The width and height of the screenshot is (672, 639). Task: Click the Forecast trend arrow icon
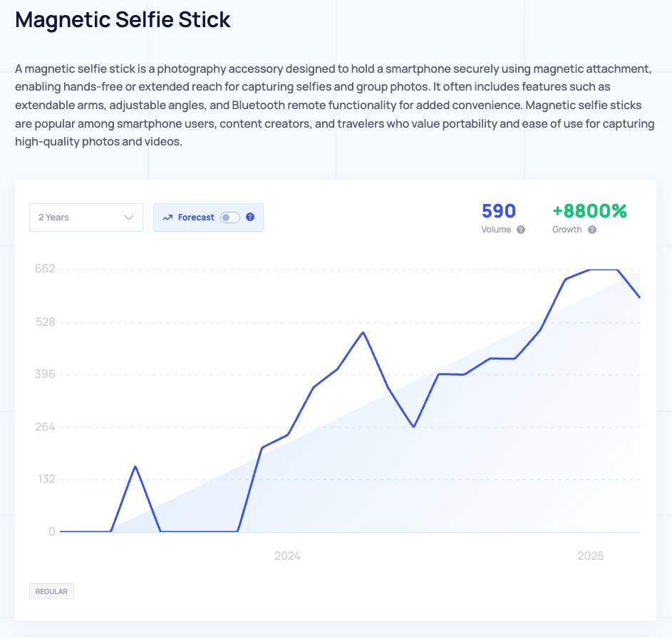[167, 218]
